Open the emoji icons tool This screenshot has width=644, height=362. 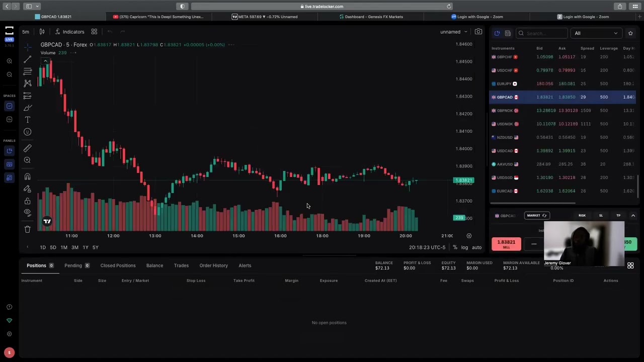tap(28, 132)
